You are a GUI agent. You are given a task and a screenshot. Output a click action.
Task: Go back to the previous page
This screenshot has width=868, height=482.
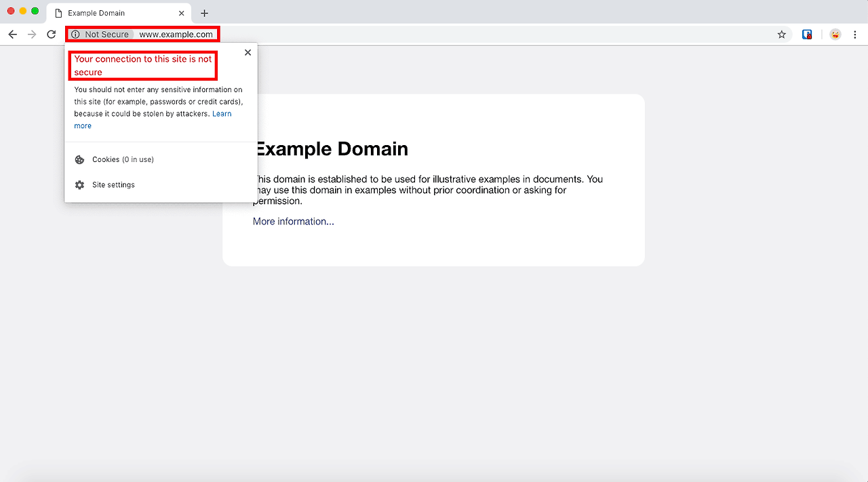[x=12, y=35]
